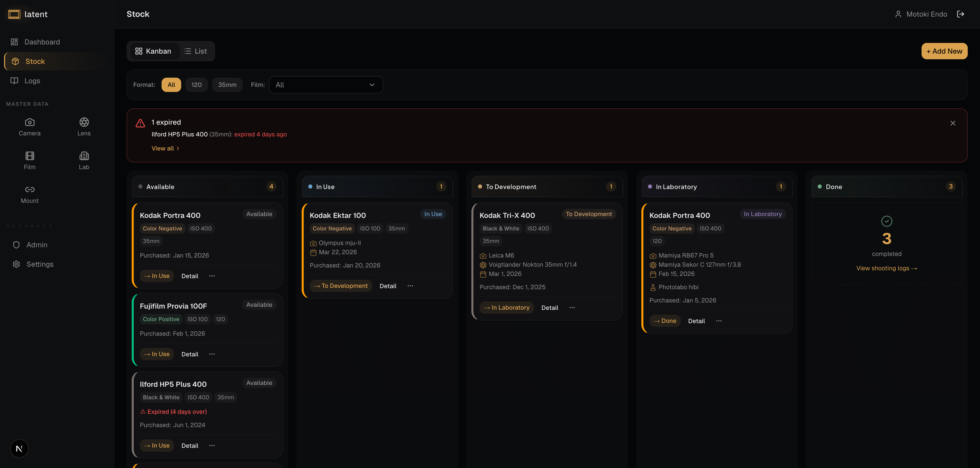The image size is (980, 468).
Task: Open more options on Fujifilm Provia 100F card
Action: [212, 354]
